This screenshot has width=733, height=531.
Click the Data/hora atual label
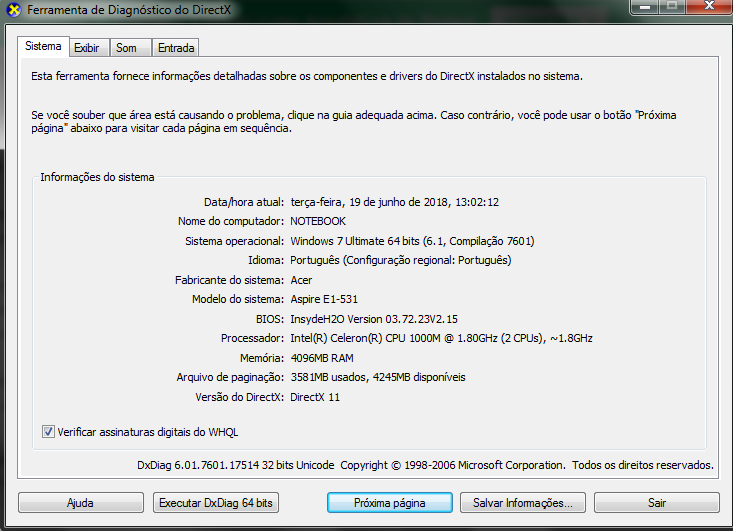pos(244,202)
